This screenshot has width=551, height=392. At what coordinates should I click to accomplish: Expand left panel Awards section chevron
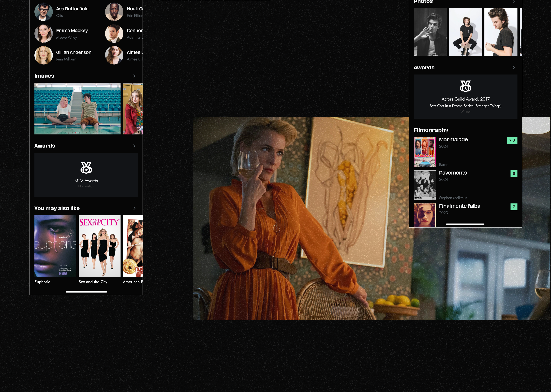pyautogui.click(x=134, y=146)
